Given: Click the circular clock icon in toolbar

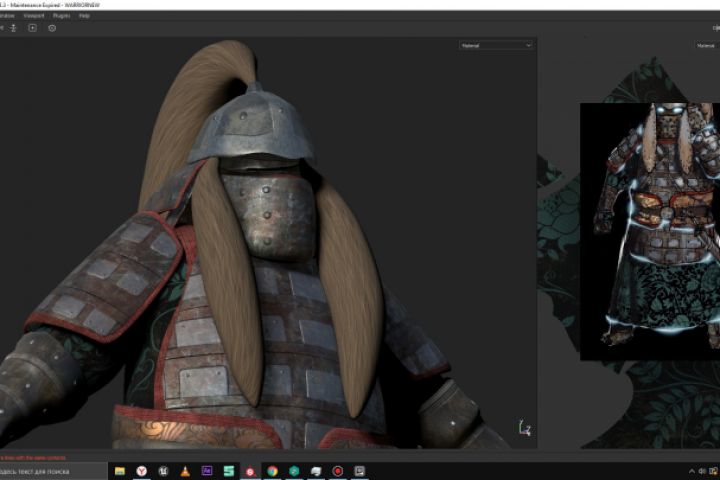Looking at the screenshot, I should click(52, 28).
